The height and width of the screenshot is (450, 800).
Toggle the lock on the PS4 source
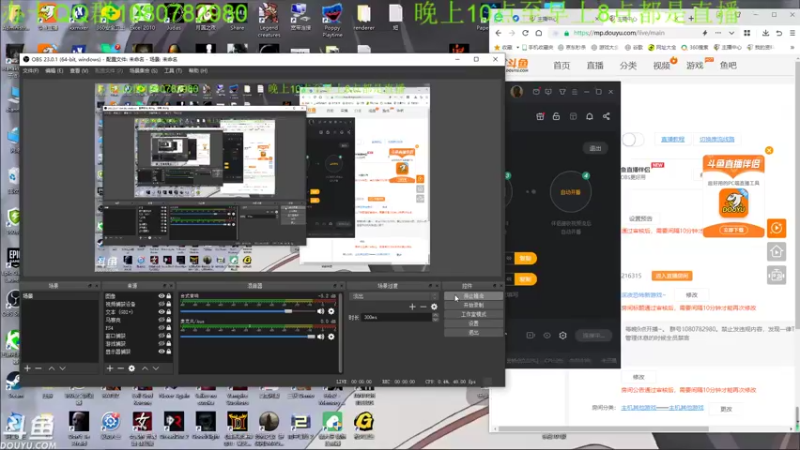[168, 328]
